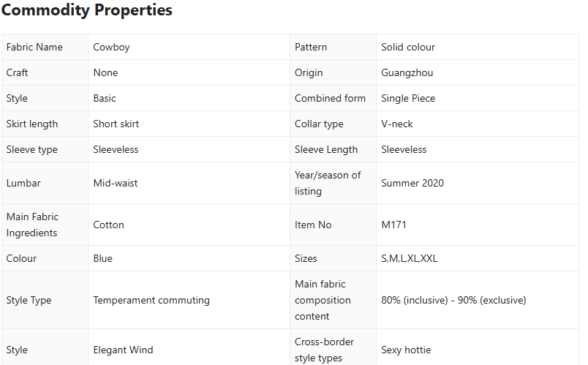588x365 pixels.
Task: Select the Fabric Name label cell
Action: 34,47
